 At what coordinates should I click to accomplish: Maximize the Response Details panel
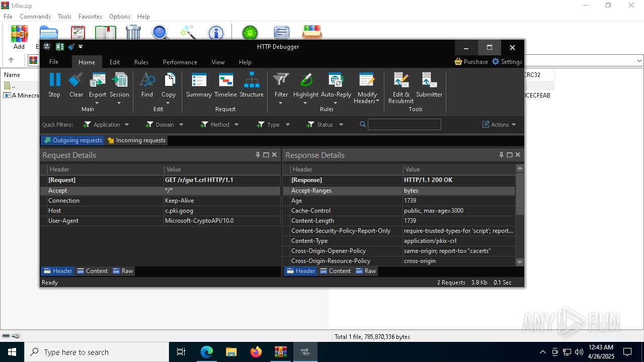(510, 155)
